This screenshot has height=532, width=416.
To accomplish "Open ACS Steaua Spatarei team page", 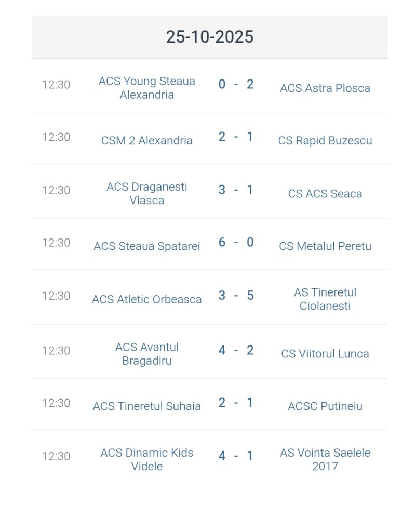I will 147,246.
